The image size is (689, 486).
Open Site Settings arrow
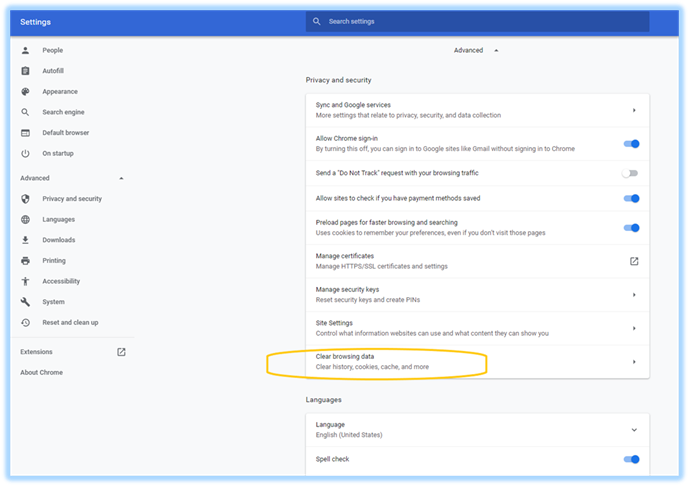pos(634,328)
